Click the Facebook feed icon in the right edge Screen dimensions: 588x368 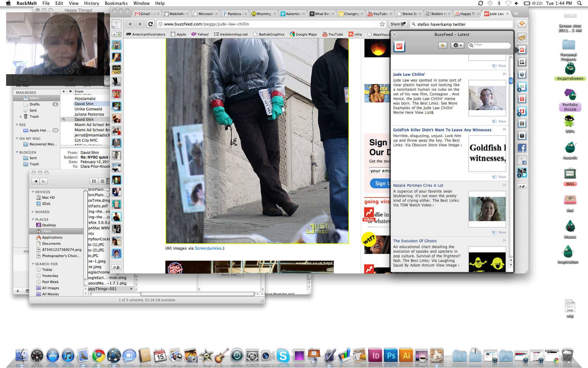522,148
